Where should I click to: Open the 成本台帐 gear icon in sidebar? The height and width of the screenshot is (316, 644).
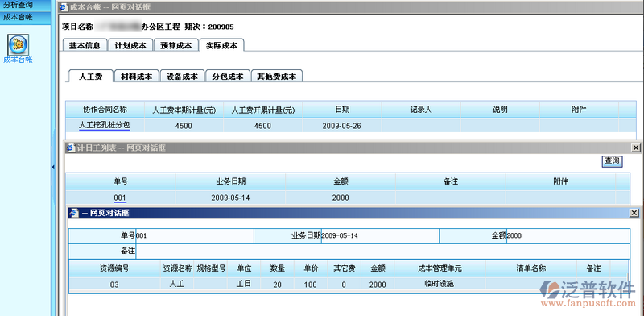point(18,45)
